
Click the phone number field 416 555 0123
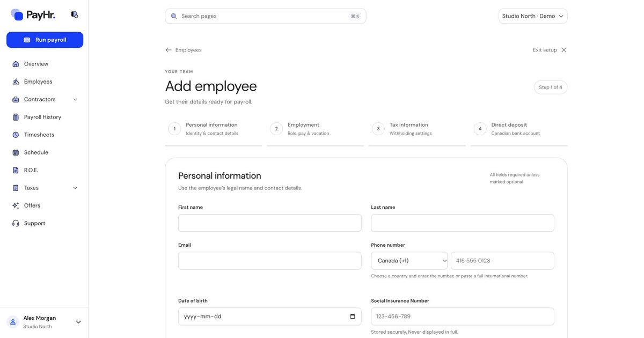tap(502, 261)
